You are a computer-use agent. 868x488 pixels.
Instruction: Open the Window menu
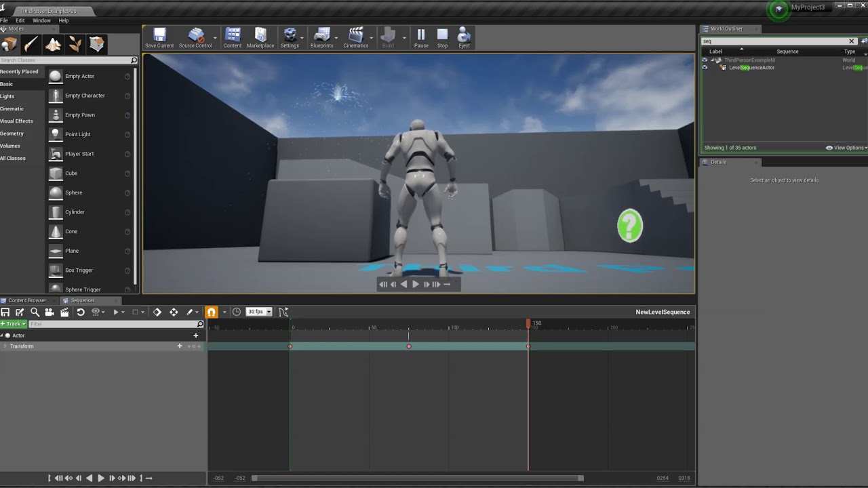(x=41, y=20)
